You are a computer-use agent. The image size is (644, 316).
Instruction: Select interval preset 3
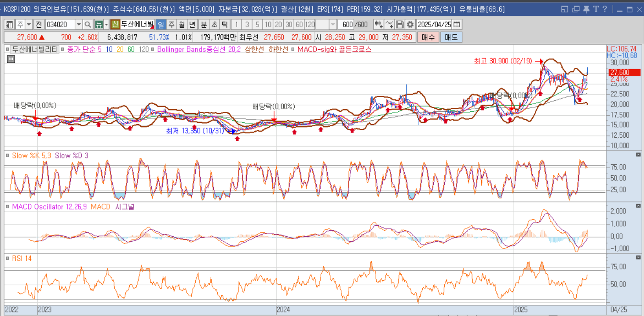click(x=247, y=25)
